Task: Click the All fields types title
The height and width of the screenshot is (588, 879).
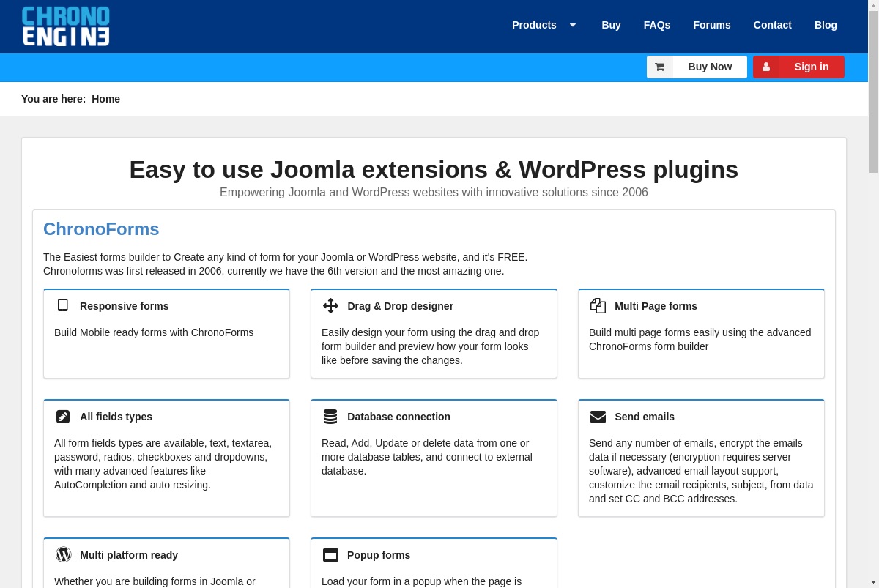Action: click(116, 417)
